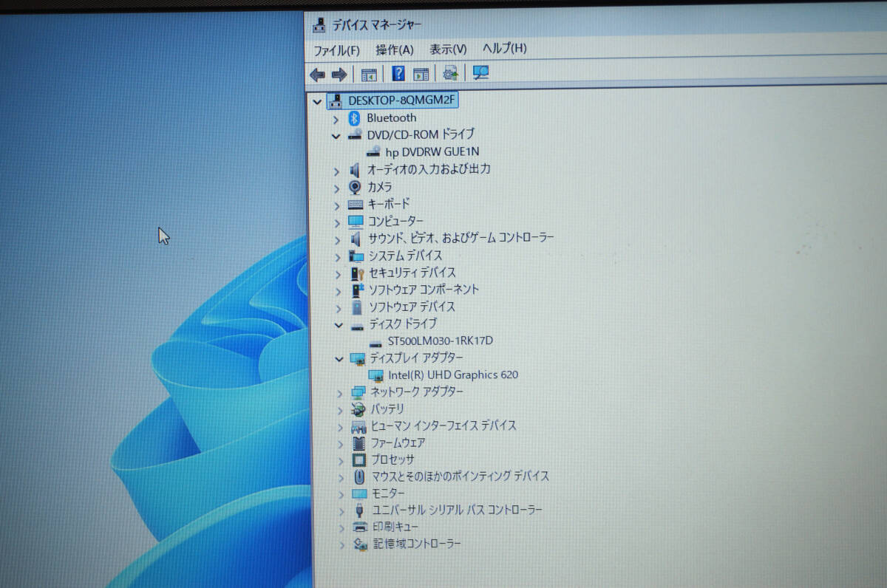Click the Bluetooth icon in the tree
The image size is (887, 588).
[354, 117]
